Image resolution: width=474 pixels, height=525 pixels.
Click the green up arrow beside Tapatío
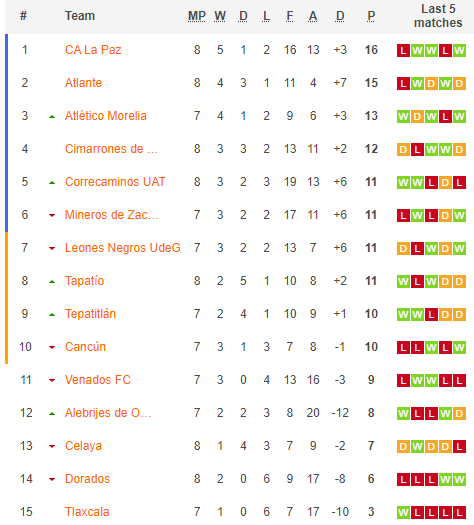pos(52,282)
